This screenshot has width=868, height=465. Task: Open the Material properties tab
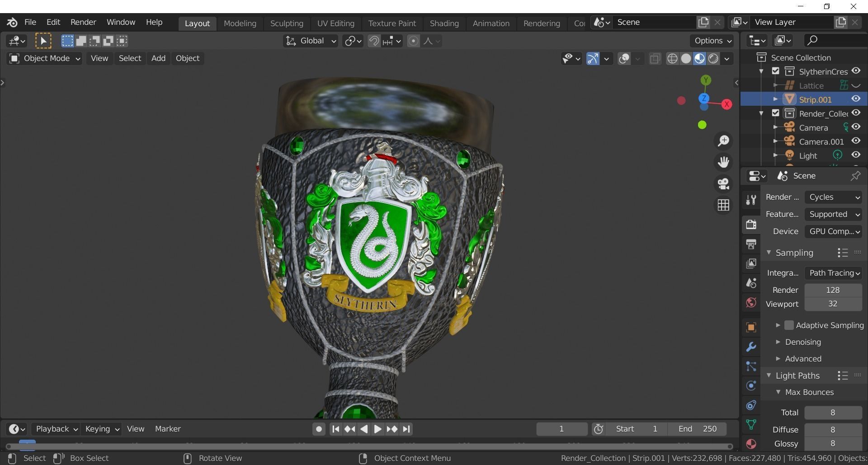pyautogui.click(x=751, y=444)
